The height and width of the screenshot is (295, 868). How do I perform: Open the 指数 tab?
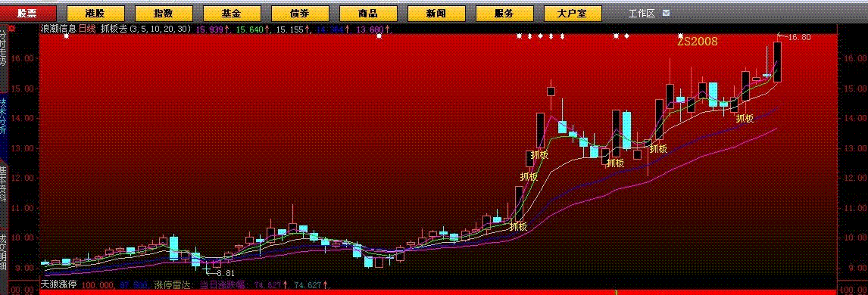(x=164, y=14)
